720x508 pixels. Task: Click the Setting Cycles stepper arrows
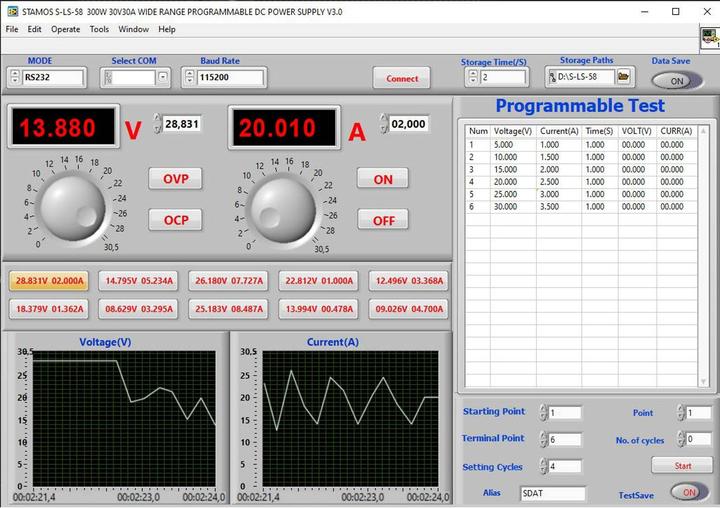click(x=543, y=466)
